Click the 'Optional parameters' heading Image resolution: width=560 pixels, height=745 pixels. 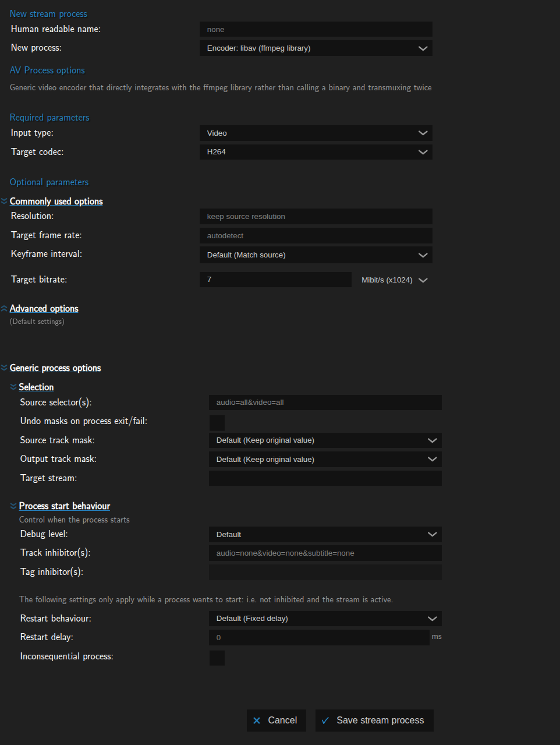click(49, 182)
